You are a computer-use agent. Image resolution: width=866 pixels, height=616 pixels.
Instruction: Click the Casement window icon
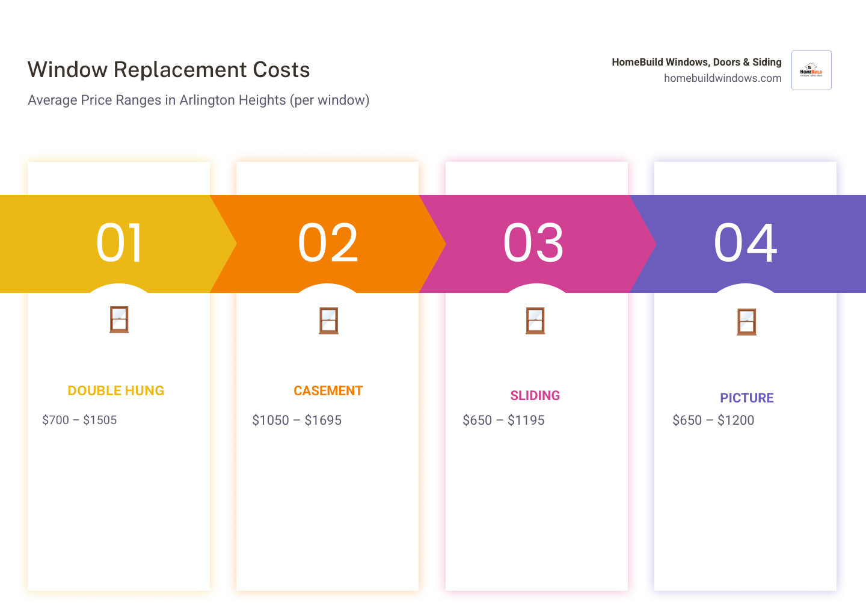click(328, 320)
